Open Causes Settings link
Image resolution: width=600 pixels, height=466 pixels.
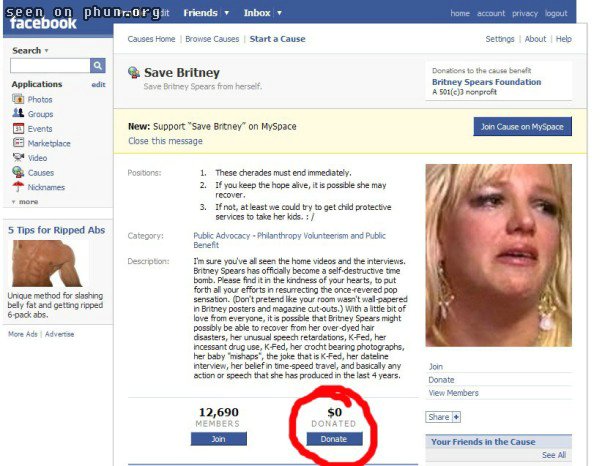click(x=500, y=39)
